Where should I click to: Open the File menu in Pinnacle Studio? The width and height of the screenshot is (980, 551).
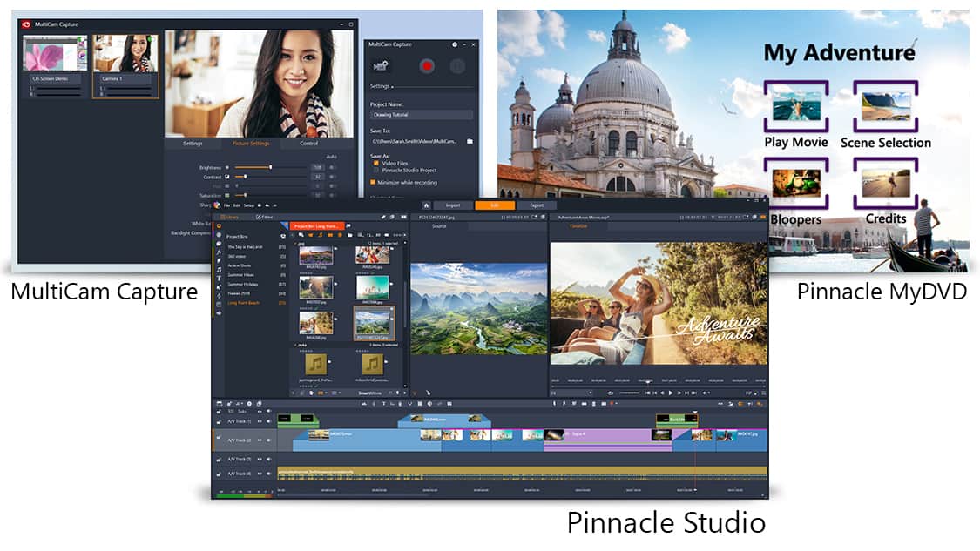[227, 205]
